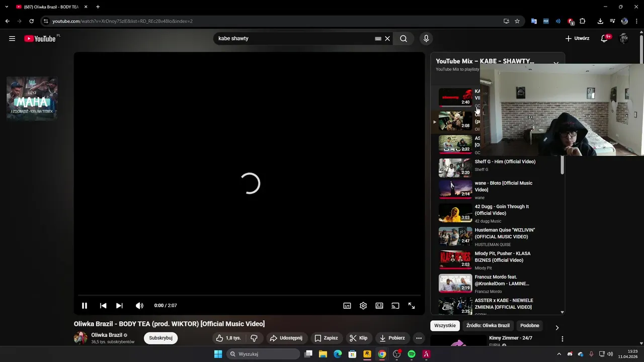
Task: Open the player settings gear
Action: click(363, 306)
